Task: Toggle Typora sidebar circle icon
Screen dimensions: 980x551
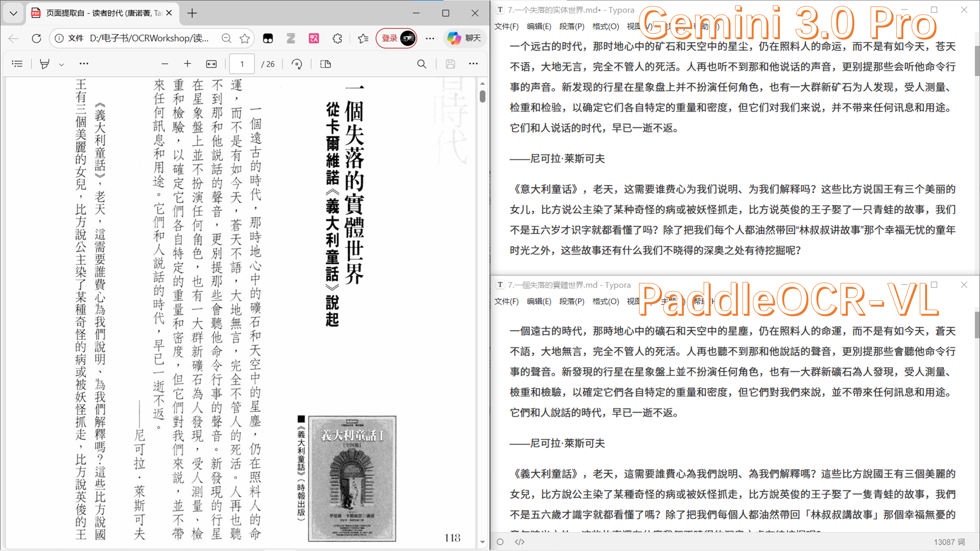Action: [500, 541]
